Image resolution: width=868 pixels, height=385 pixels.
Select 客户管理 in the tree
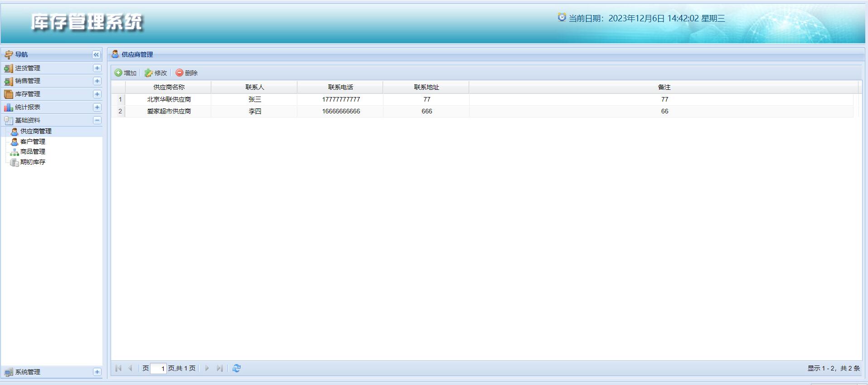[33, 141]
